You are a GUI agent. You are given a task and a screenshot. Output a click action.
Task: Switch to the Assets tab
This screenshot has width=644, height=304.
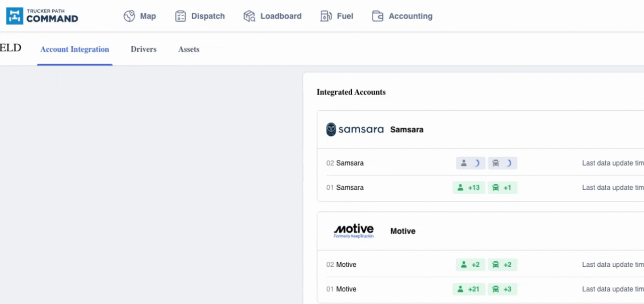pyautogui.click(x=189, y=49)
